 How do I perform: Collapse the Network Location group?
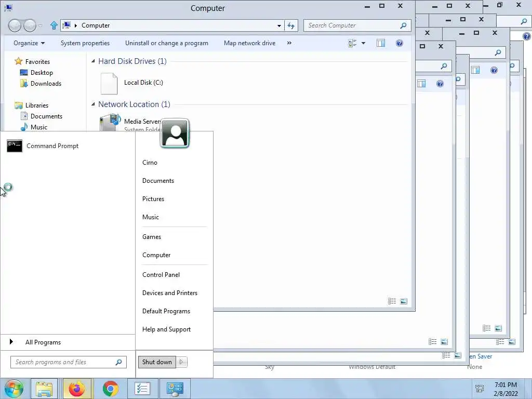(93, 104)
